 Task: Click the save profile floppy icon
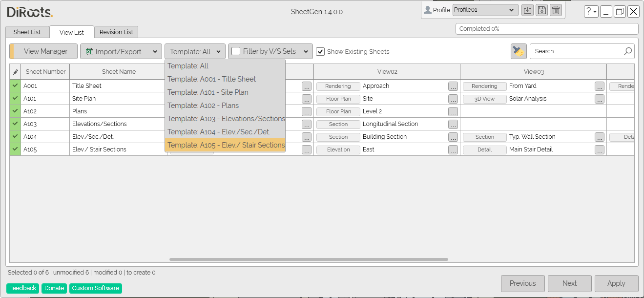(541, 10)
